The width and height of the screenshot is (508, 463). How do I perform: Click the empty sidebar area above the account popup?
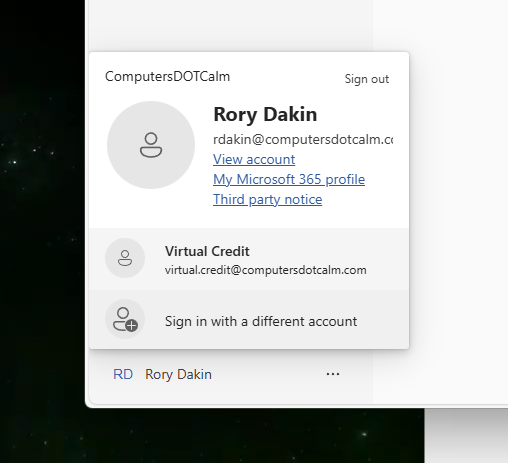point(230,25)
